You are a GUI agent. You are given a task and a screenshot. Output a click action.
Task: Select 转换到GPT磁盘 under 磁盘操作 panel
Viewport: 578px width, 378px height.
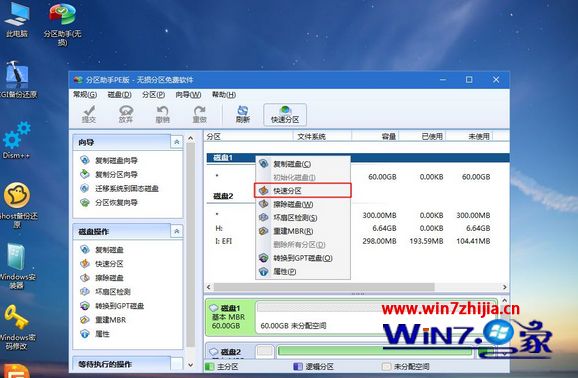pos(112,306)
